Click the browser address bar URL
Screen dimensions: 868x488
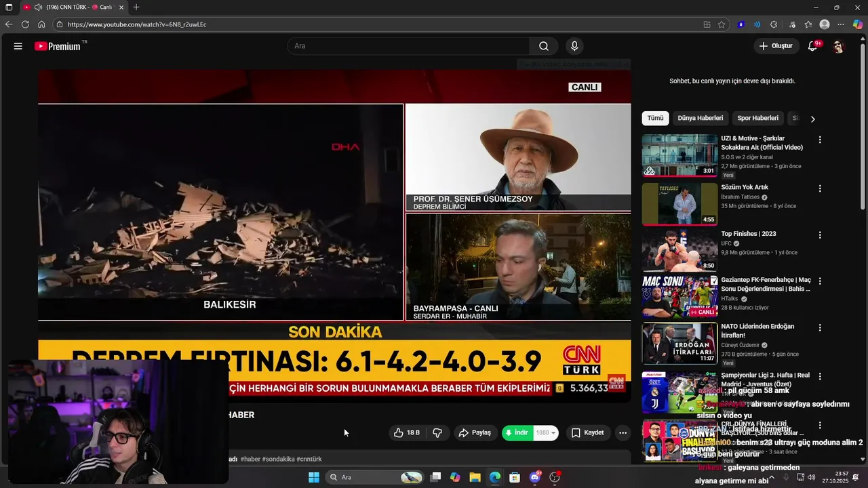click(x=137, y=24)
